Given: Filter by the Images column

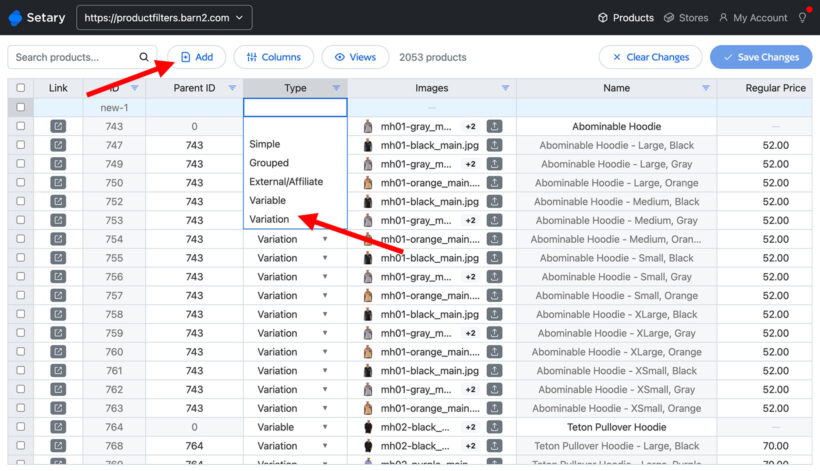Looking at the screenshot, I should click(505, 88).
